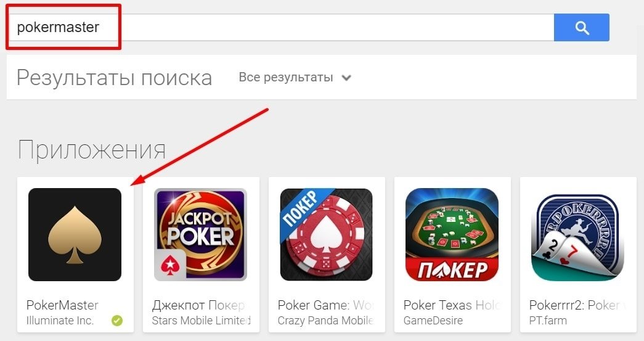Open the Джекпот Покер title link
The height and width of the screenshot is (341, 644).
199,305
